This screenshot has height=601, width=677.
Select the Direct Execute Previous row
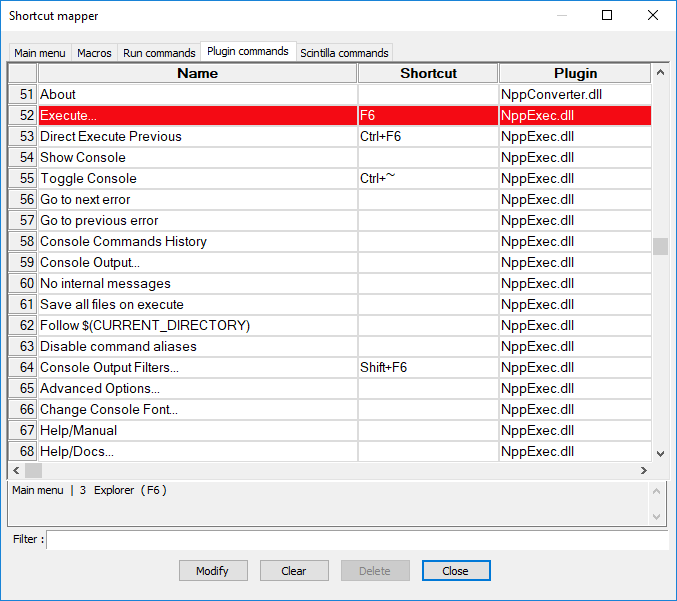(x=329, y=136)
